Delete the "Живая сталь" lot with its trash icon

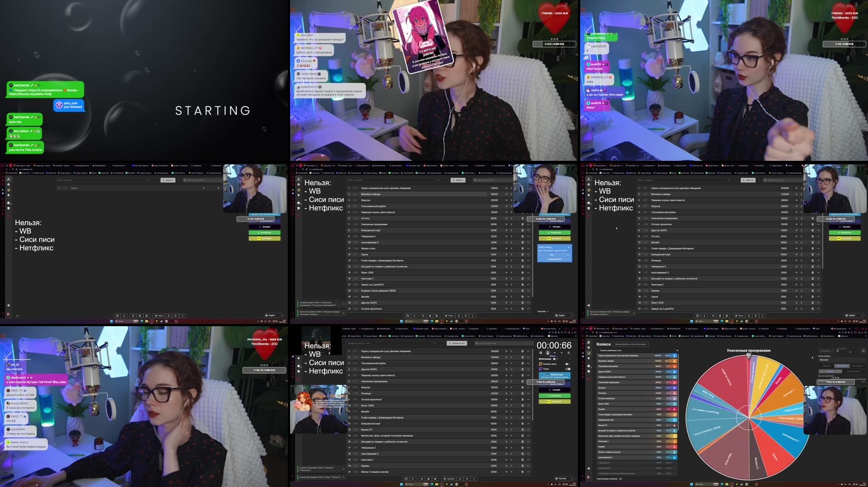[x=522, y=248]
